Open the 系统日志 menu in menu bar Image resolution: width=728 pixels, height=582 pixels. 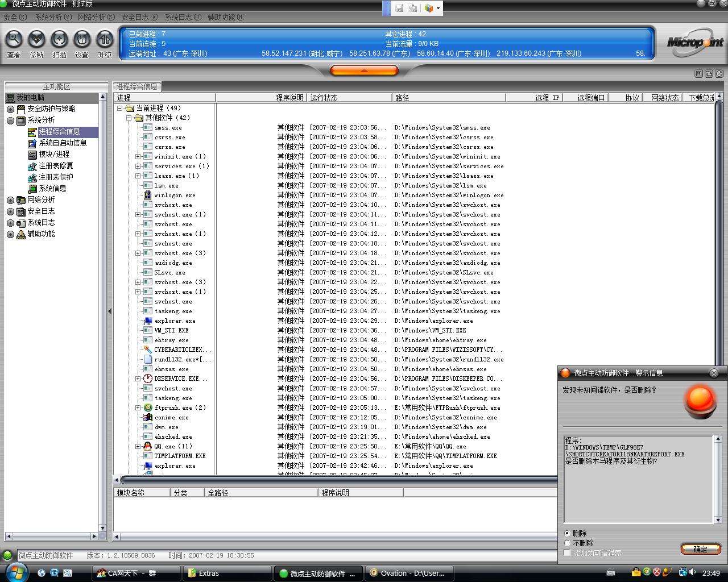(183, 17)
